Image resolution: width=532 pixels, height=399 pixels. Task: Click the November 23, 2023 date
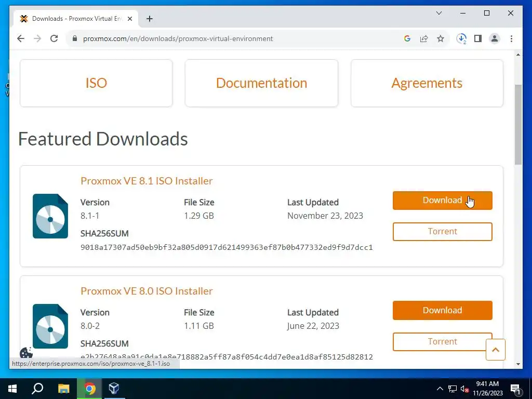(x=325, y=216)
